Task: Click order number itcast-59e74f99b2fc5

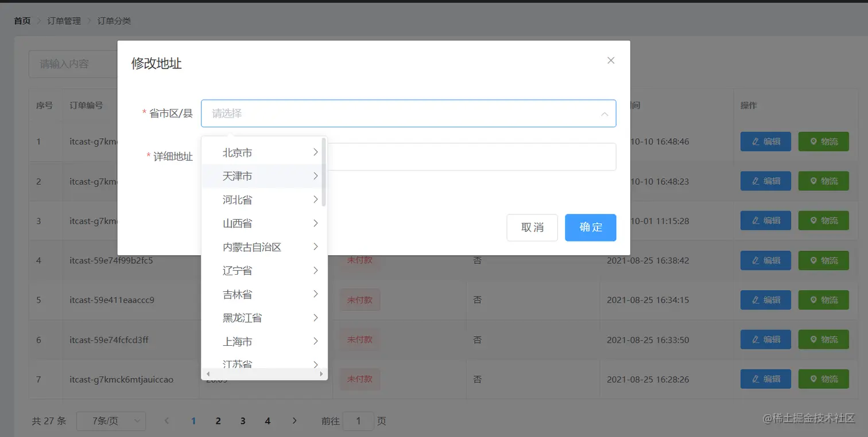Action: tap(111, 260)
